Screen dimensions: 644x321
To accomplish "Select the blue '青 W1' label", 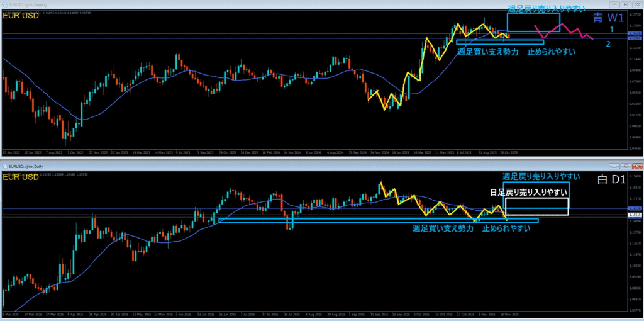I will point(609,17).
